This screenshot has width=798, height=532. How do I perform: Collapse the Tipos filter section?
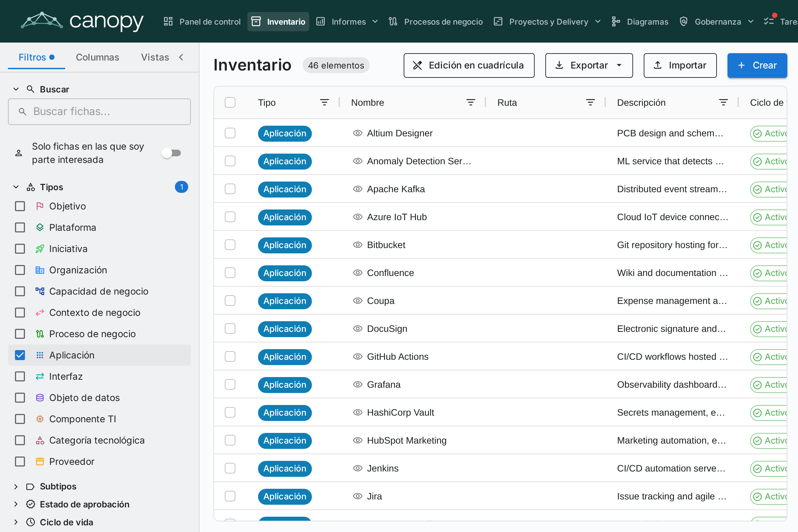click(x=16, y=187)
